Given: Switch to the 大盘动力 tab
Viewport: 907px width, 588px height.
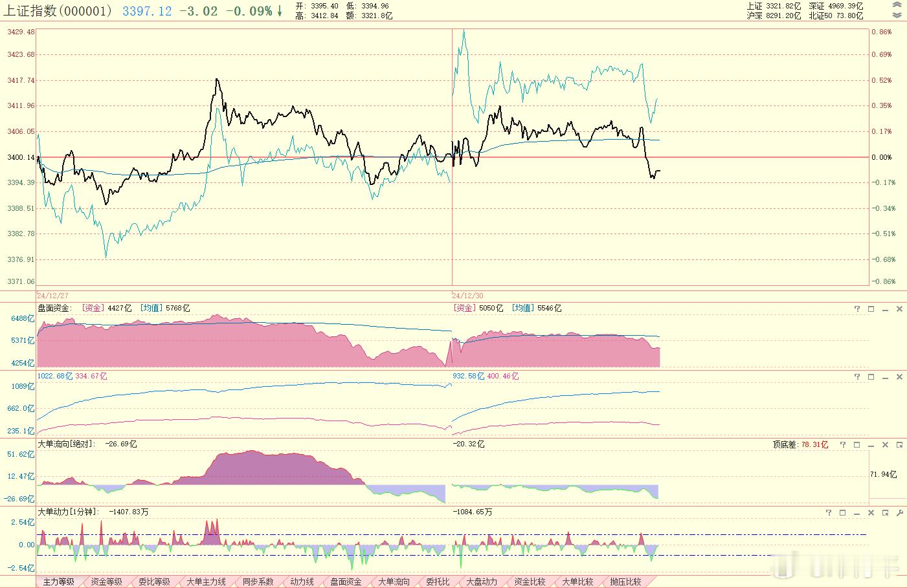Looking at the screenshot, I should tap(482, 582).
